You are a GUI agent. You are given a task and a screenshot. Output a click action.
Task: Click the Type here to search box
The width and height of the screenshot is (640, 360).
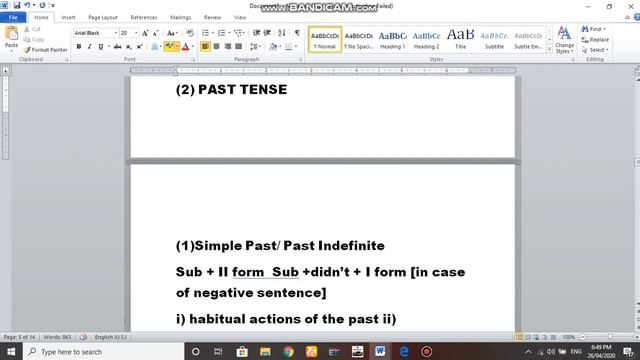coord(103,351)
